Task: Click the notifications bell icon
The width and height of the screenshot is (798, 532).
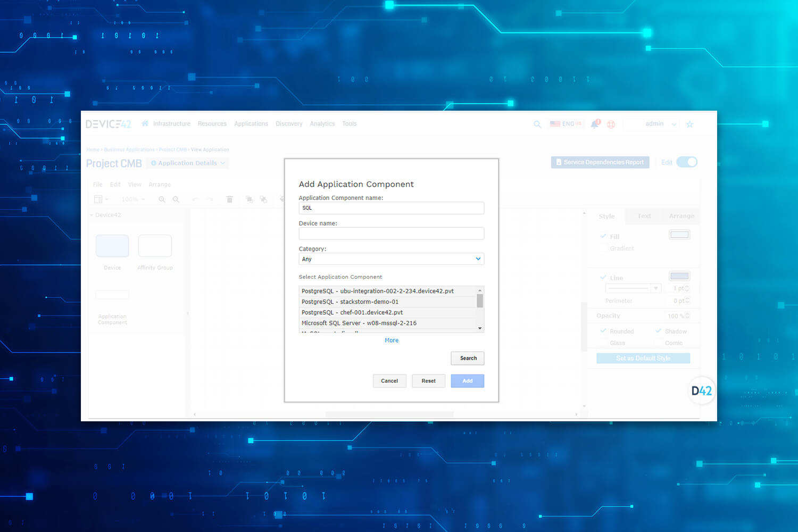Action: (594, 123)
